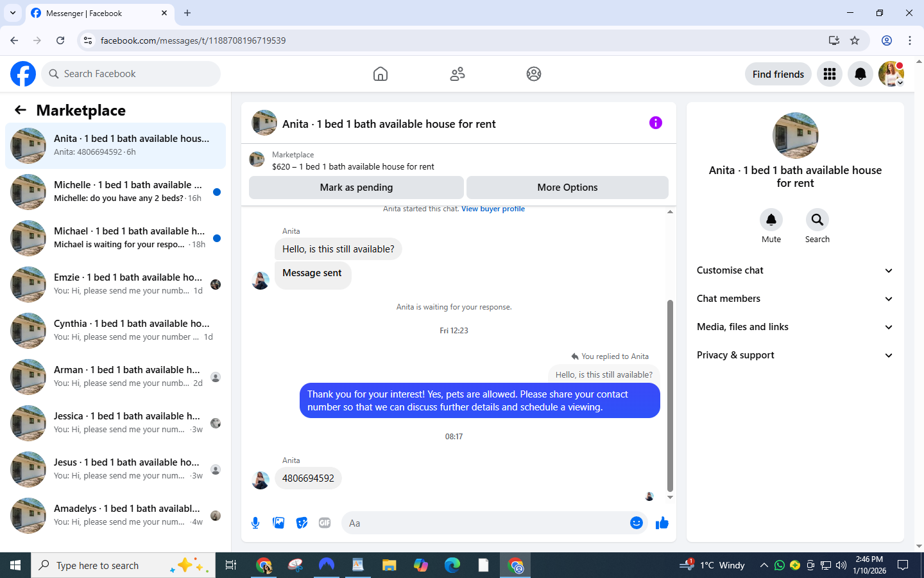
Task: Click the Mark as pending button
Action: pyautogui.click(x=356, y=188)
